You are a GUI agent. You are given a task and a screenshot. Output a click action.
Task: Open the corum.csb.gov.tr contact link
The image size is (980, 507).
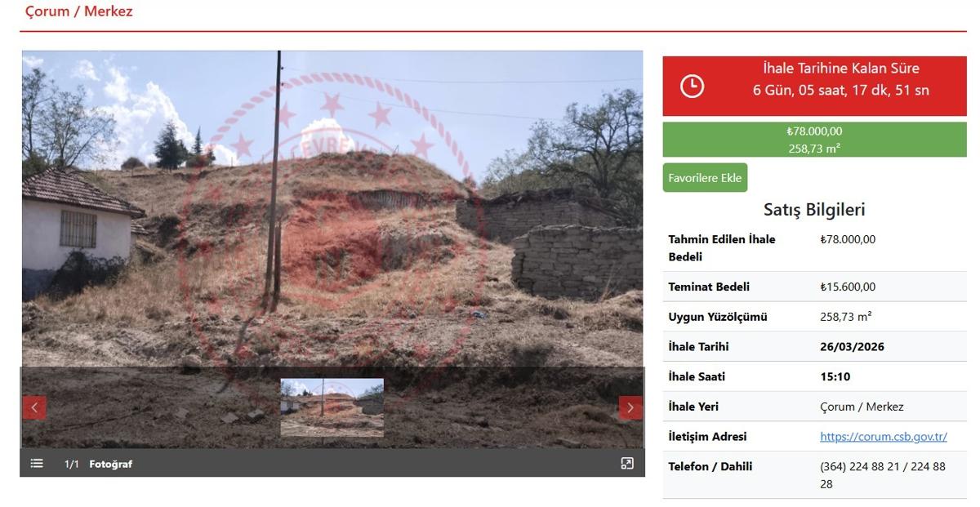(883, 437)
